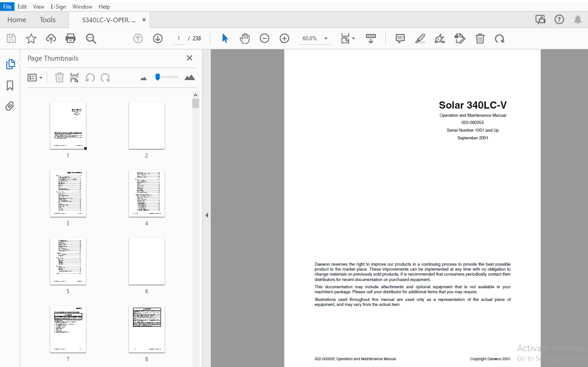Image resolution: width=588 pixels, height=367 pixels.
Task: Click the upload to cloud icon
Action: [51, 38]
